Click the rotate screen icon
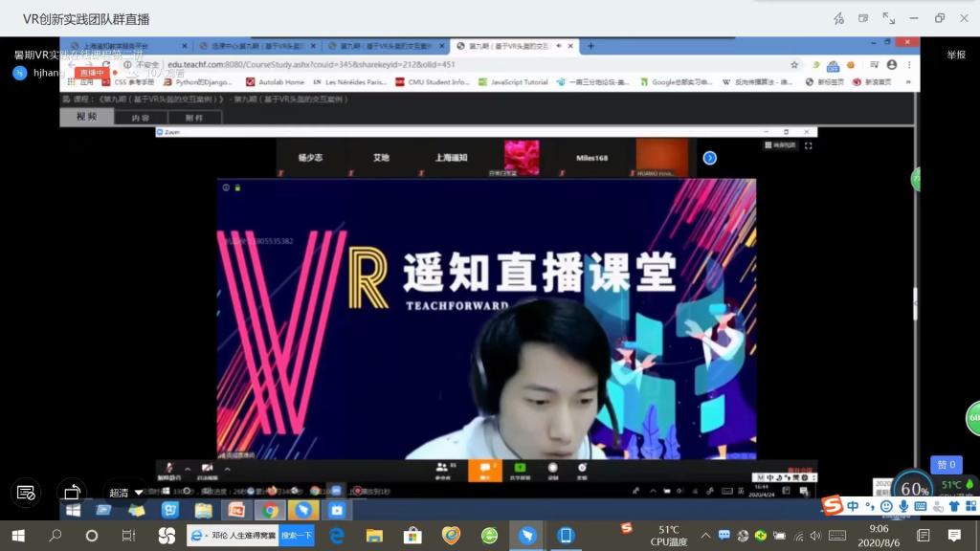The height and width of the screenshot is (551, 980). pyautogui.click(x=72, y=493)
